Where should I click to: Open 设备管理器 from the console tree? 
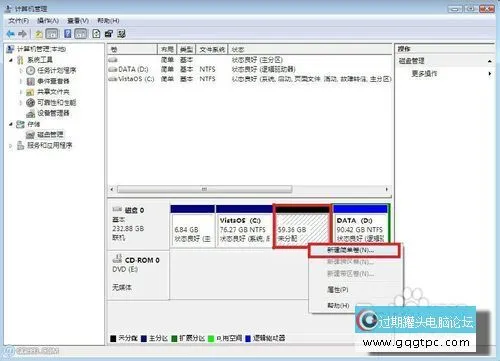(53, 113)
